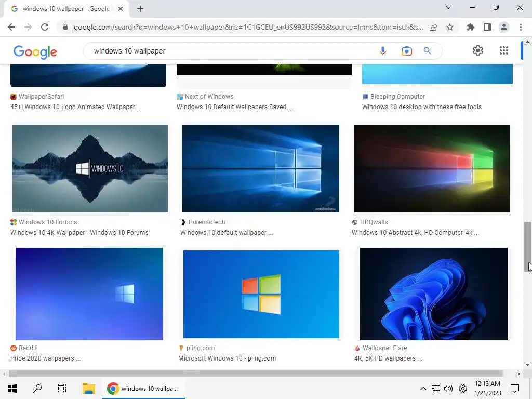532x399 pixels.
Task: Open Chrome's three-dot menu
Action: [x=521, y=27]
